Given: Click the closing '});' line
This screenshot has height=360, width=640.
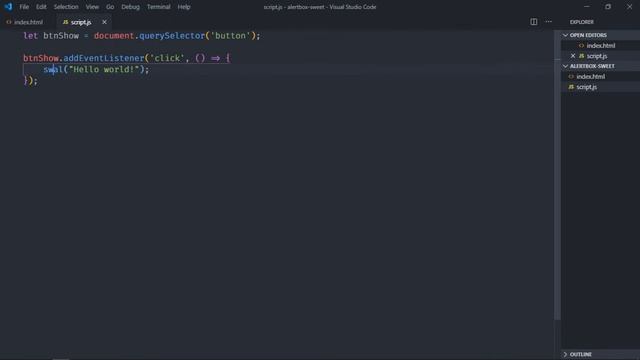Looking at the screenshot, I should tap(31, 81).
